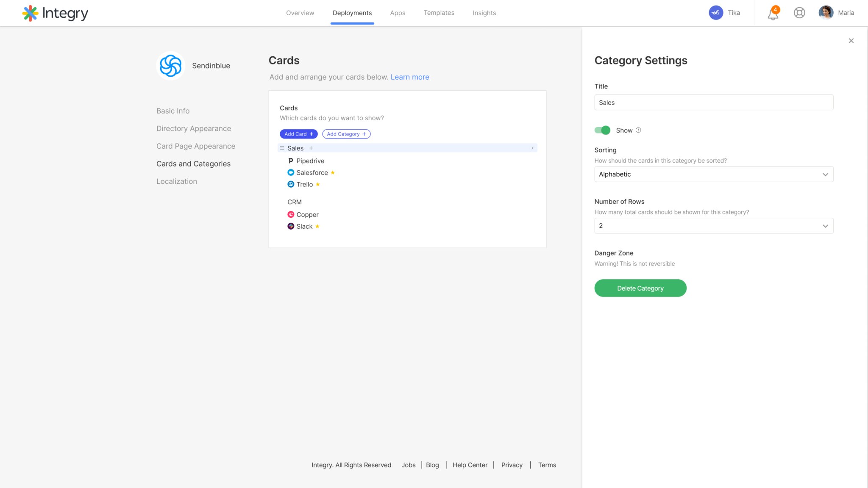Open the Privacy footer link
Screen dimensions: 868x488
coord(512,465)
